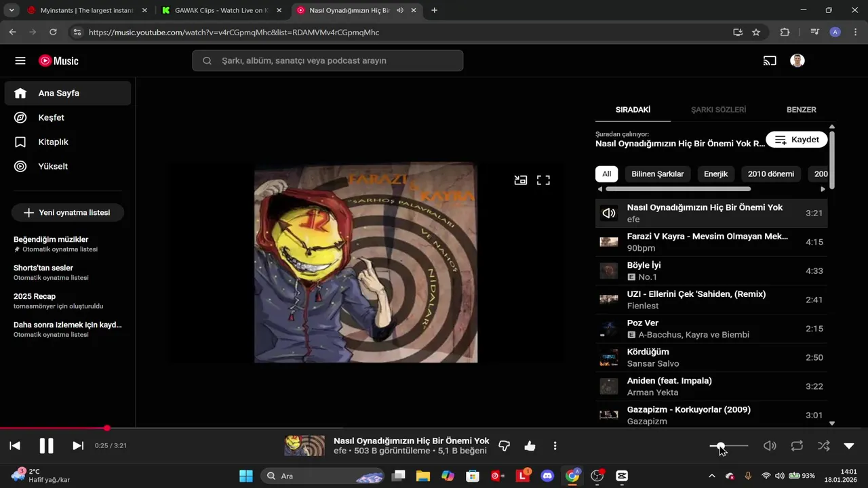
Task: Toggle shuffle on the queue
Action: coord(823,446)
